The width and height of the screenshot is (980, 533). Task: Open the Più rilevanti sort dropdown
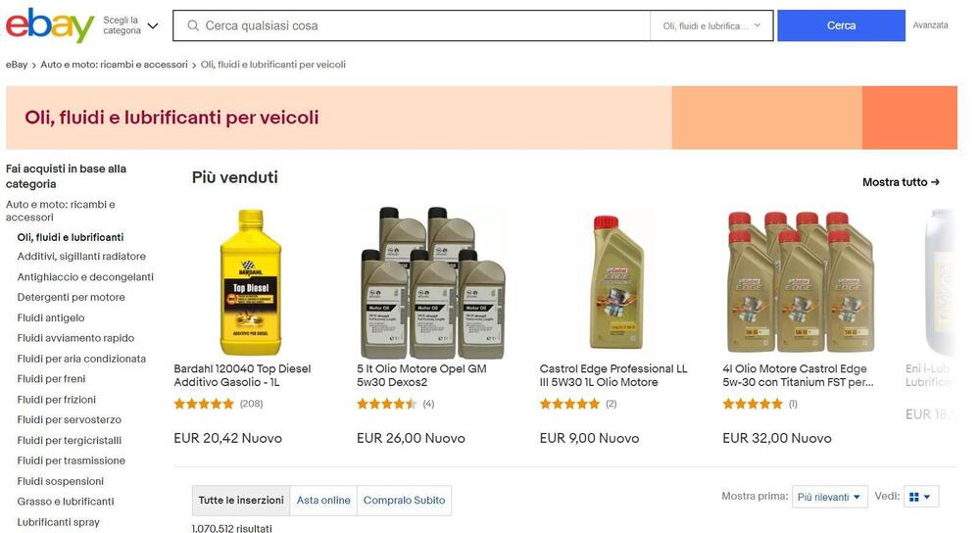[829, 497]
